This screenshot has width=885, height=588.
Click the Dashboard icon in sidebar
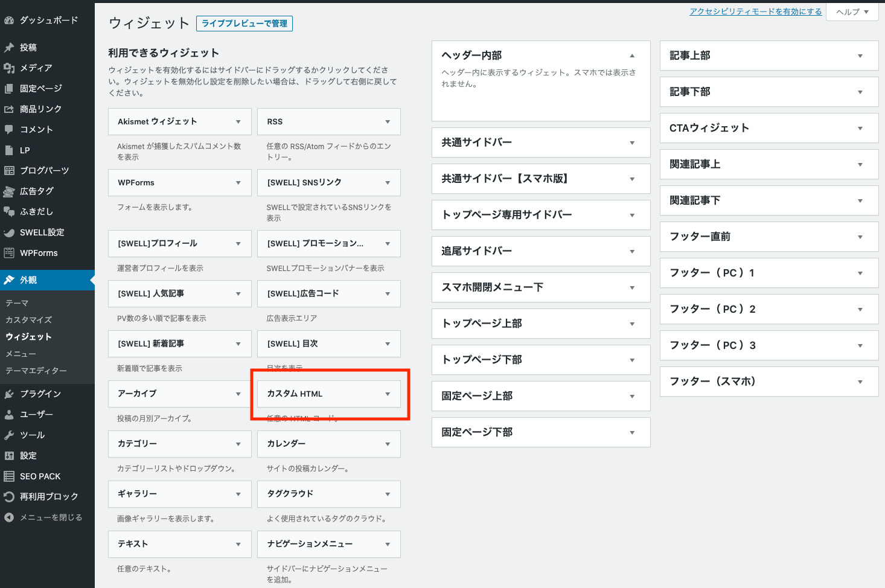[x=9, y=20]
